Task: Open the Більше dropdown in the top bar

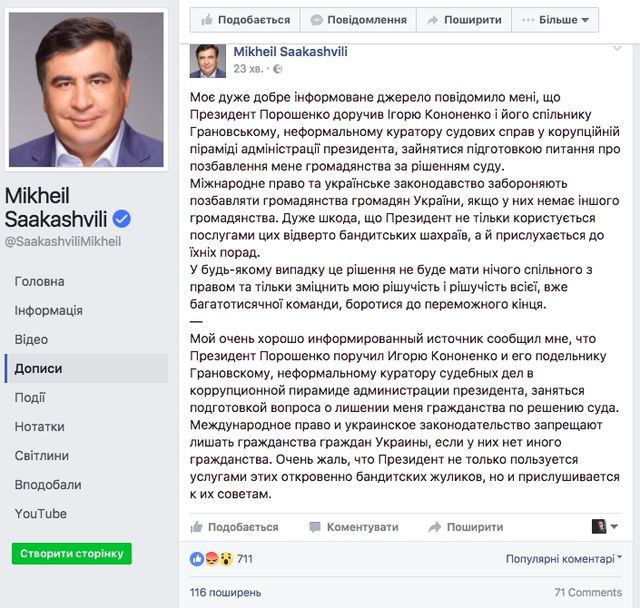Action: (554, 19)
